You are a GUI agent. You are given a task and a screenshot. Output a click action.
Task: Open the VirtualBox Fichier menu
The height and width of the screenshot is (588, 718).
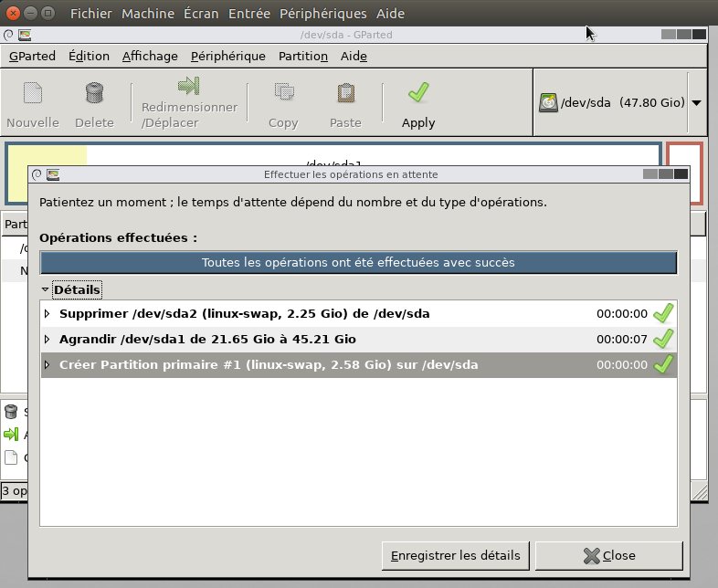coord(90,14)
